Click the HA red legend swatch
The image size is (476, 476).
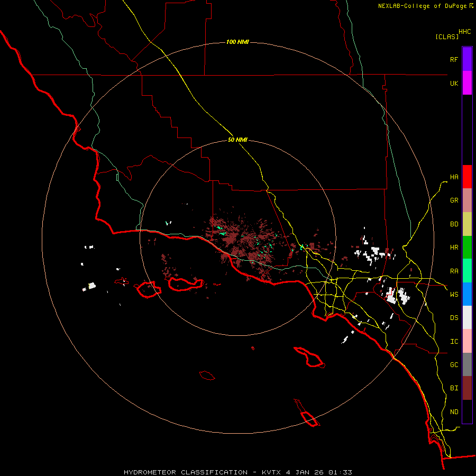click(x=467, y=177)
